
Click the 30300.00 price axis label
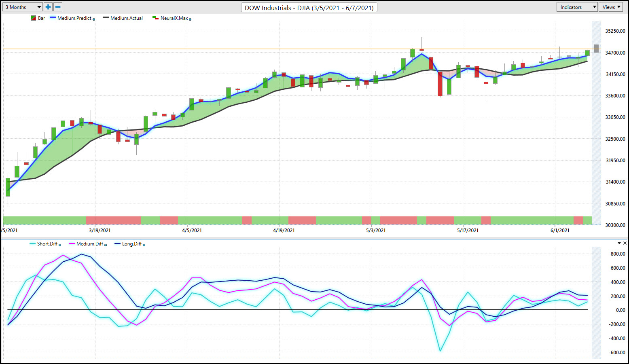(x=615, y=225)
